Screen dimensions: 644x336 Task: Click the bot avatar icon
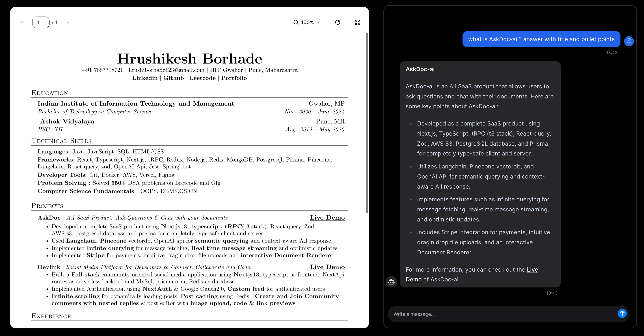[391, 282]
